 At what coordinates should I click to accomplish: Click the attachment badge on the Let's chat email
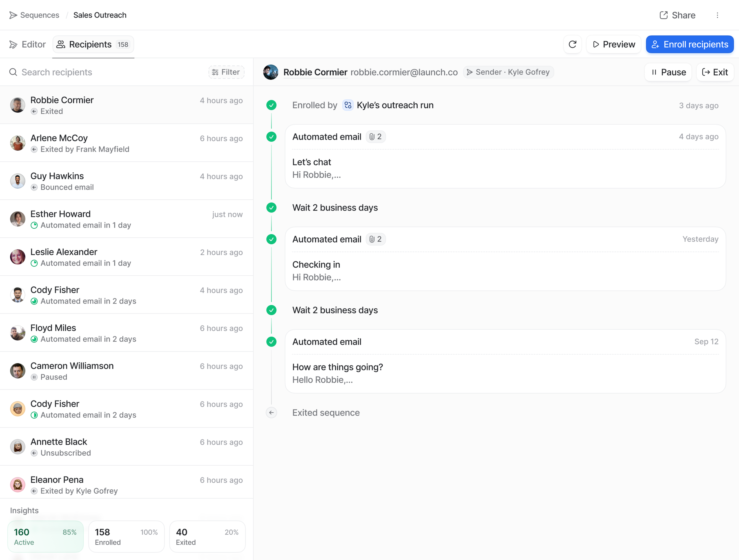pos(375,137)
